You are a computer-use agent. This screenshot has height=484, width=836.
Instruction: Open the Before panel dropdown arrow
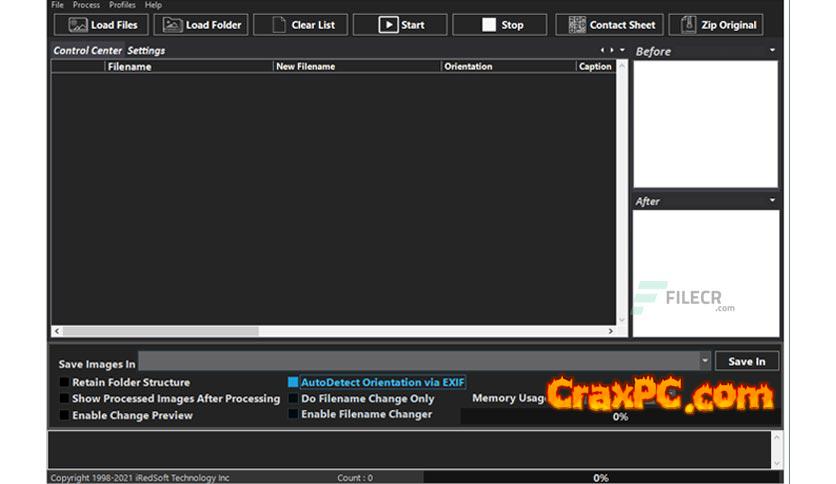[772, 50]
